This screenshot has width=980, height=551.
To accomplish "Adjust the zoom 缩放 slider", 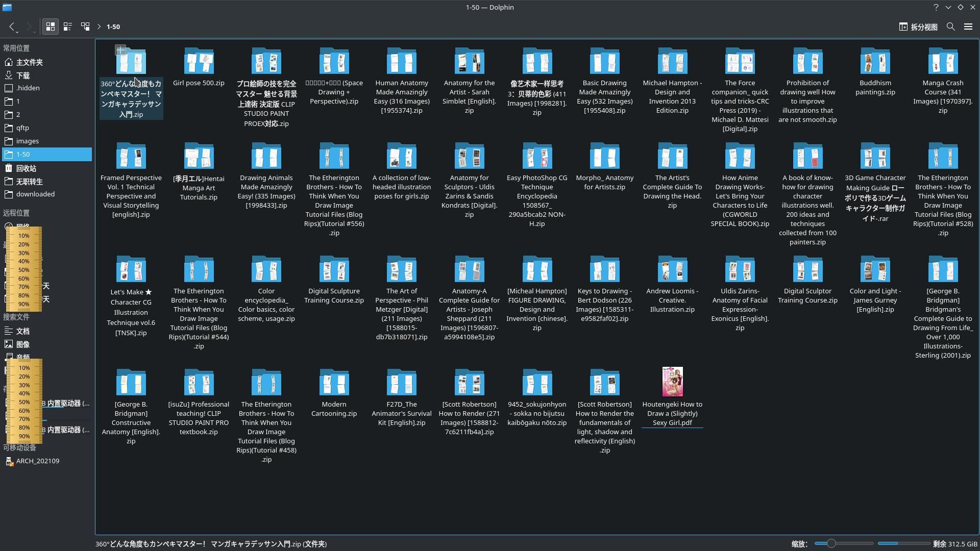I will click(831, 544).
